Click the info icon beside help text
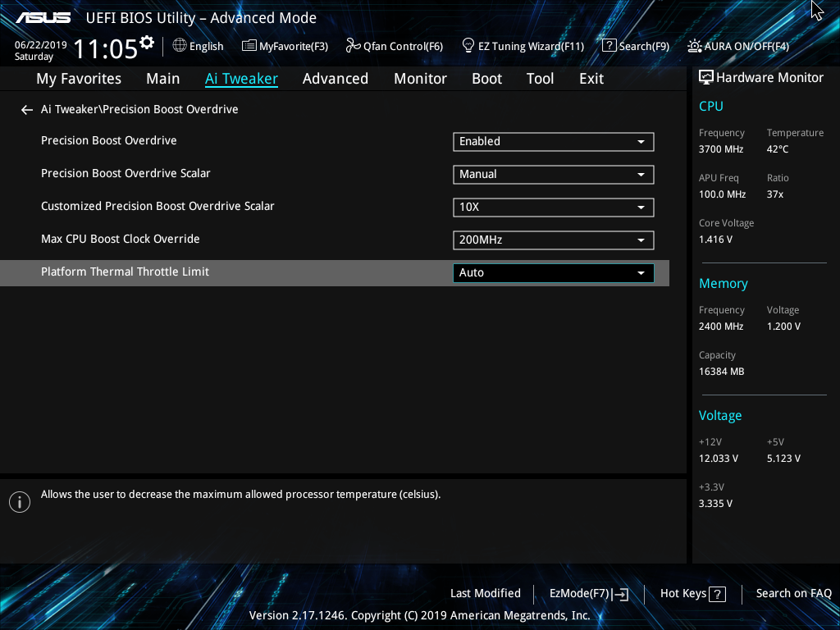The height and width of the screenshot is (630, 840). [x=20, y=502]
